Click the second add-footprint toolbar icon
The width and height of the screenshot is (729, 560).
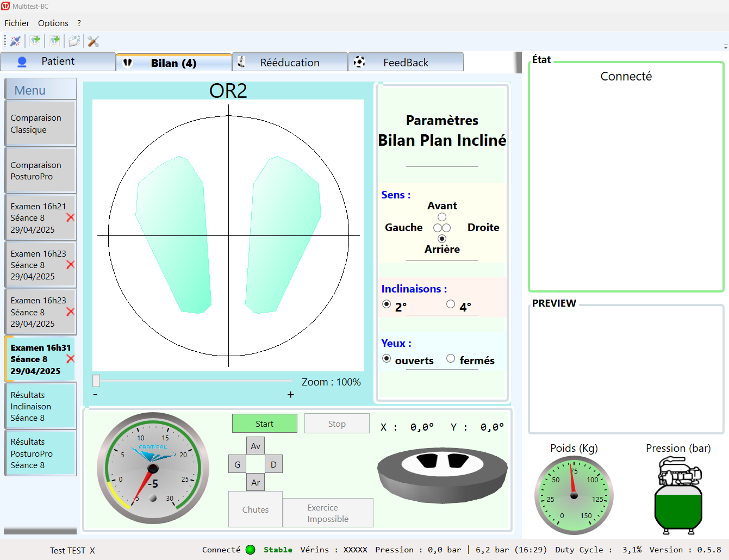point(55,41)
